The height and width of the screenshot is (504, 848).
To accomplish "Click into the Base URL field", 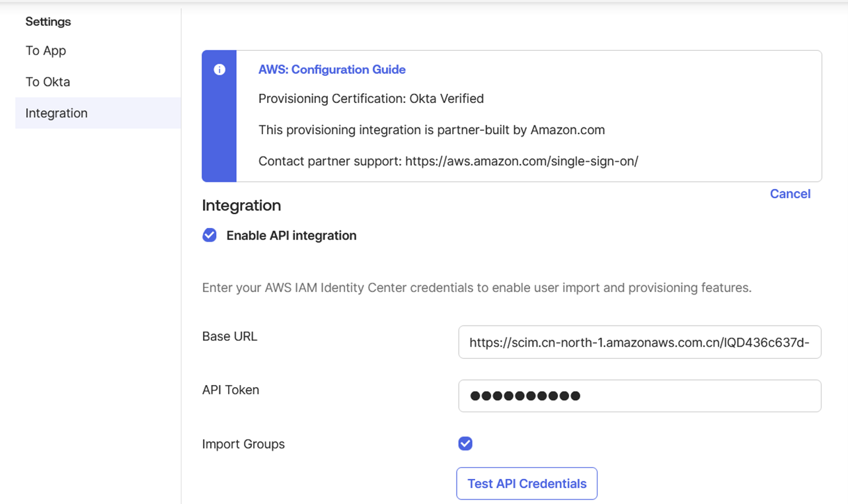I will click(639, 342).
